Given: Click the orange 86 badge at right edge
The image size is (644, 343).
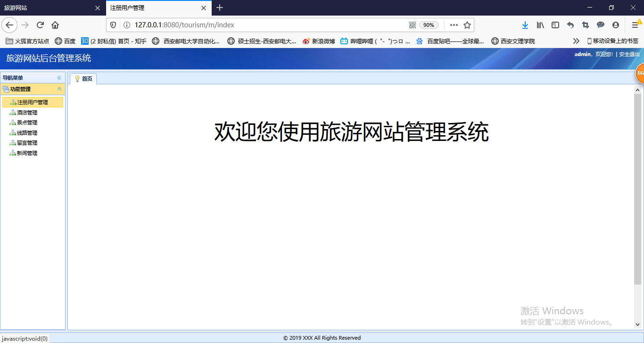Looking at the screenshot, I should [640, 73].
